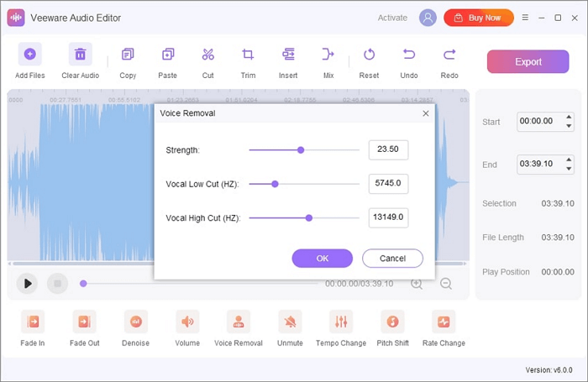Click the 00:27.7551 timeline ruler mark
588x382 pixels.
[66, 100]
